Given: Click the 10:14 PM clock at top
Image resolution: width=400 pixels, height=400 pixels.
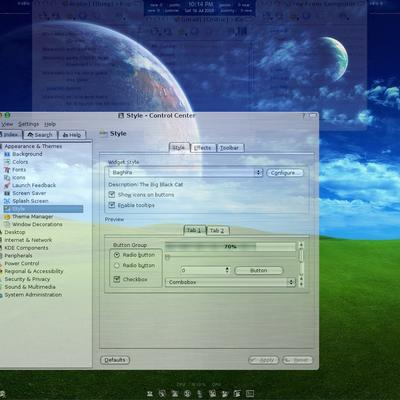Looking at the screenshot, I should pyautogui.click(x=201, y=4).
